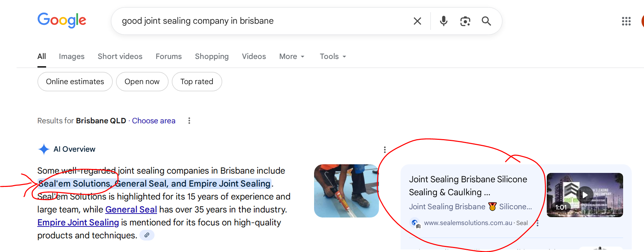Play the 1:01 video thumbnail
The image size is (644, 252).
coord(585,194)
